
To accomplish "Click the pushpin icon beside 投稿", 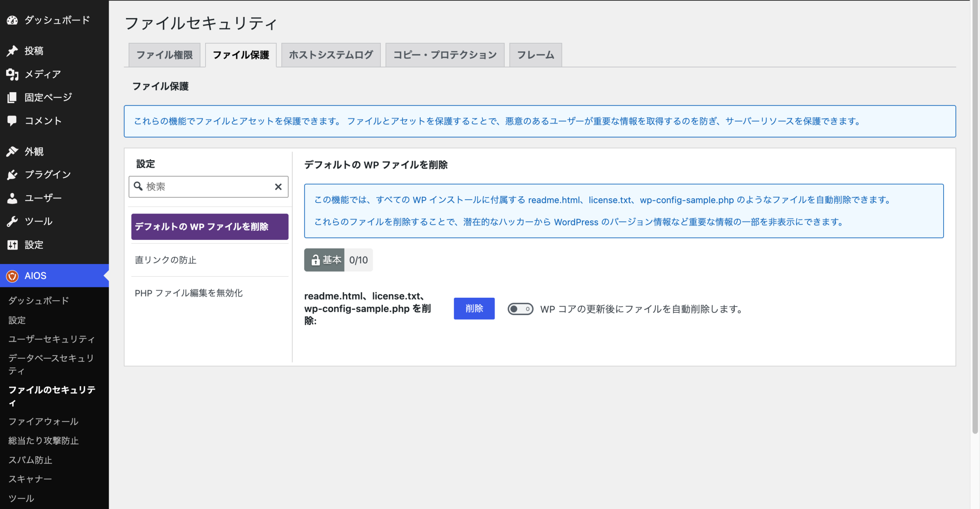I will tap(12, 51).
